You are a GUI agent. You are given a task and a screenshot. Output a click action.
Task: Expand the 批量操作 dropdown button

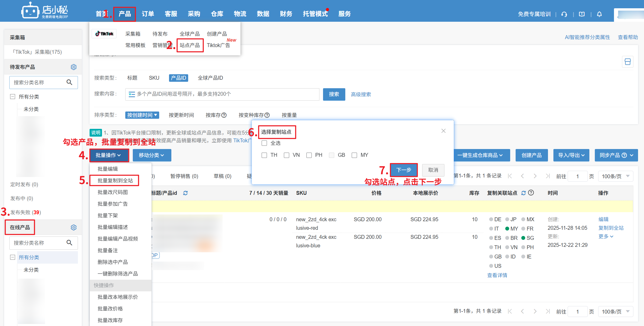[109, 155]
